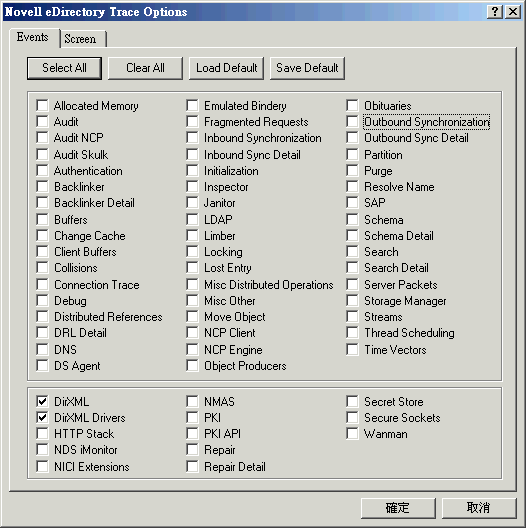Check Schema Detail checkbox
This screenshot has width=526, height=528.
pos(352,236)
